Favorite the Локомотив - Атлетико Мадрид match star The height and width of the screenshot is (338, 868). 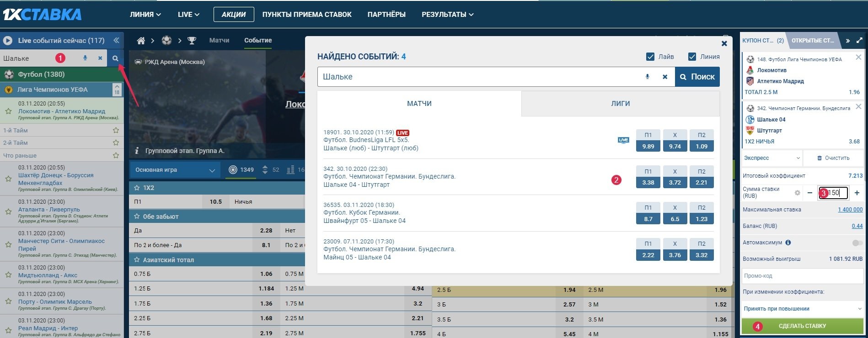pos(8,111)
